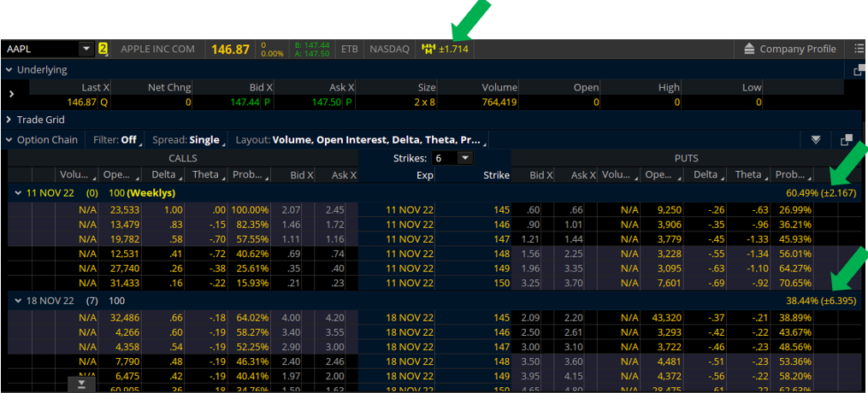Pop out the Underlying section window icon
This screenshot has height=393, width=868.
coord(859,70)
